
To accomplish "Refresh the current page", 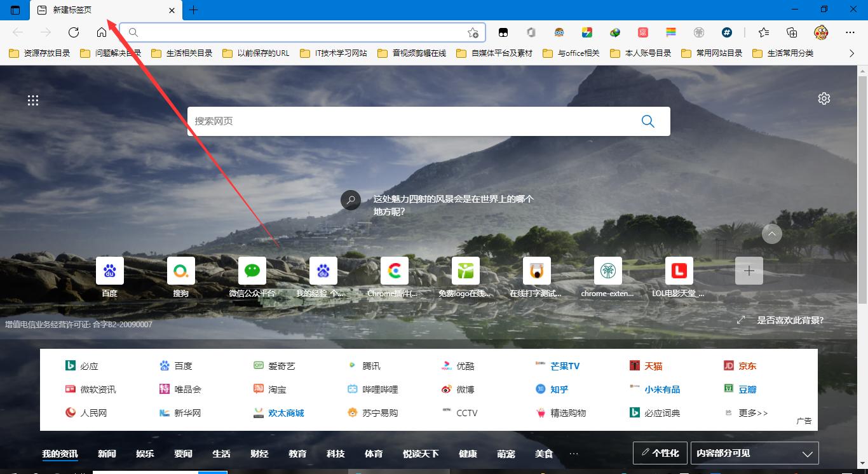I will (x=73, y=32).
